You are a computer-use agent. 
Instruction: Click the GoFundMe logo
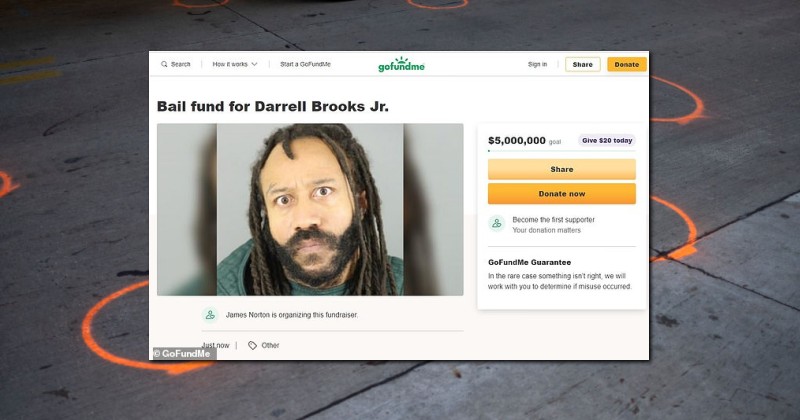click(x=401, y=64)
